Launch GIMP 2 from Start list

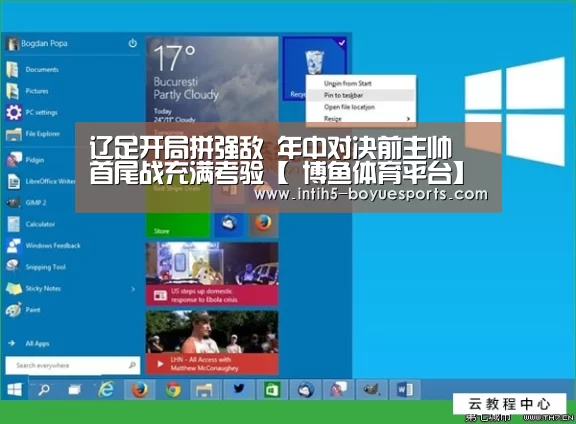pyautogui.click(x=26, y=202)
